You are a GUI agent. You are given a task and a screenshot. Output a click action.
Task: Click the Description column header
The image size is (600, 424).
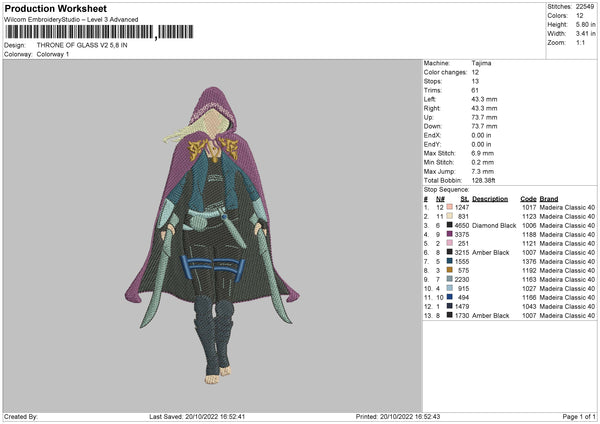coord(490,198)
